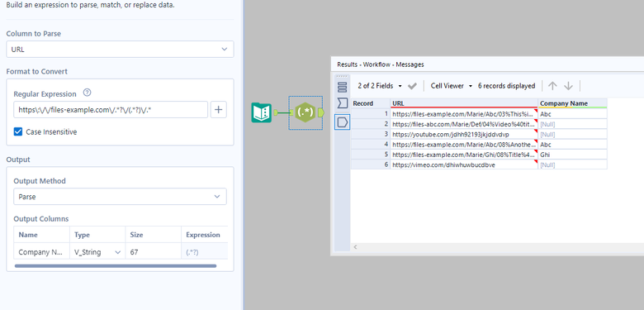Select the vimeo.com URL cell

coord(464,165)
